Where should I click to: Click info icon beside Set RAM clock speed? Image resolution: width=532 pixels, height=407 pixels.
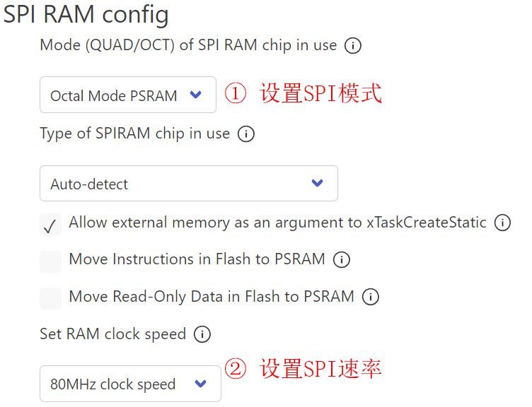202,334
